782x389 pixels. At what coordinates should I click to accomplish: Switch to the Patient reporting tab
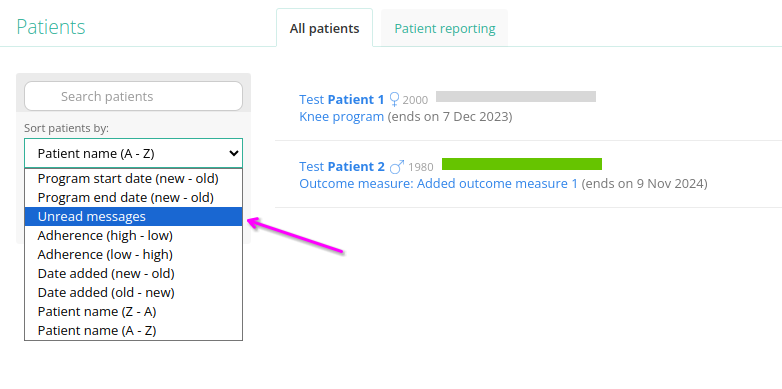coord(445,28)
